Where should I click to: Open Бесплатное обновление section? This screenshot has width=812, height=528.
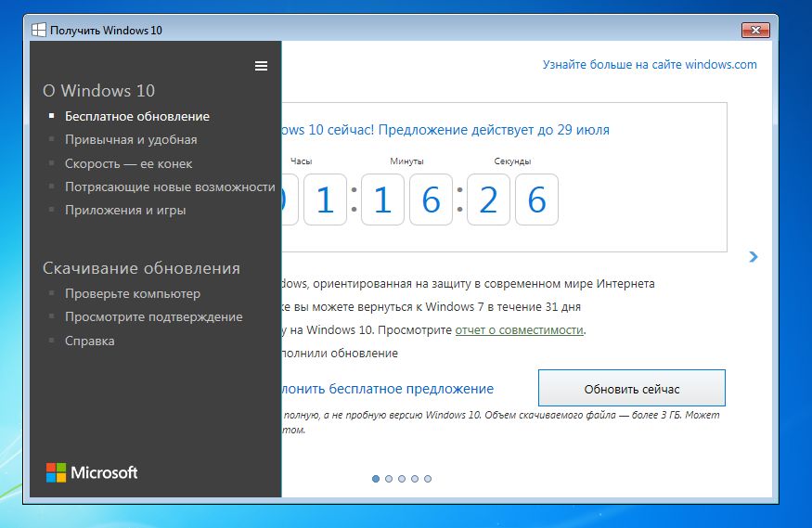pyautogui.click(x=137, y=117)
